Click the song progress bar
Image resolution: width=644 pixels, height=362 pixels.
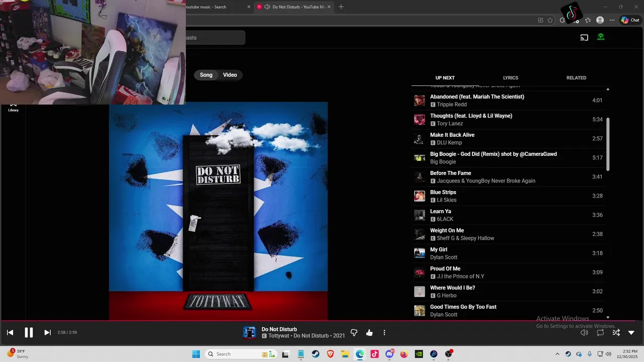pos(322,320)
